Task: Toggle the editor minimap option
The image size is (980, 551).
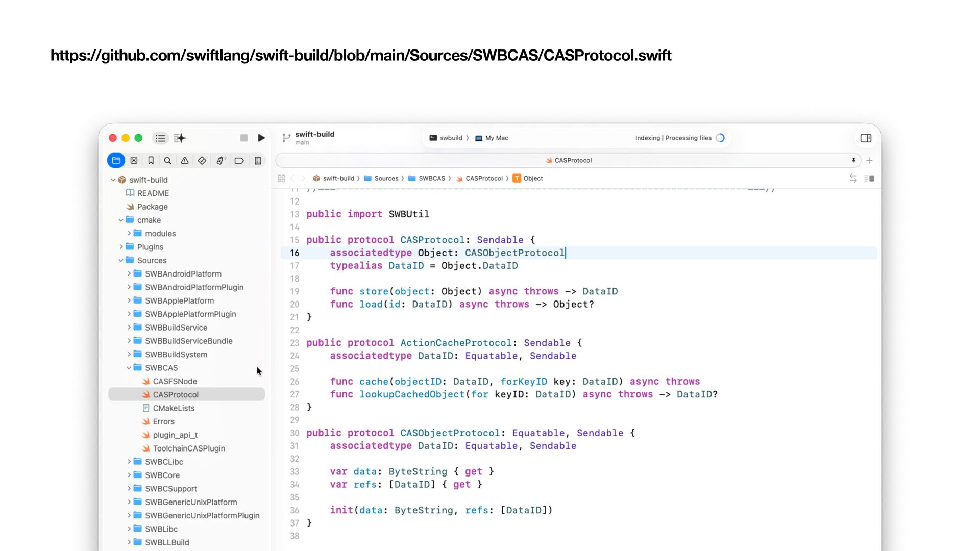Action: (x=869, y=178)
